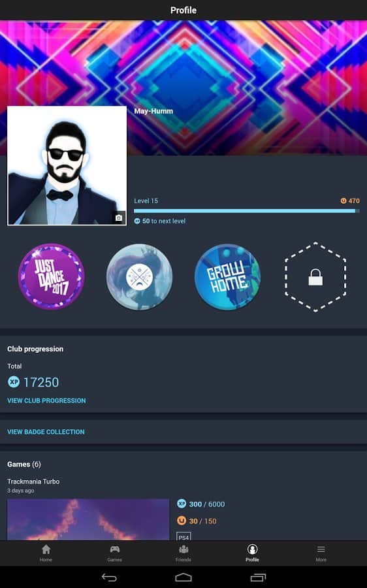Image resolution: width=367 pixels, height=588 pixels.
Task: Tap the XP icon under Club progression
Action: pos(14,382)
